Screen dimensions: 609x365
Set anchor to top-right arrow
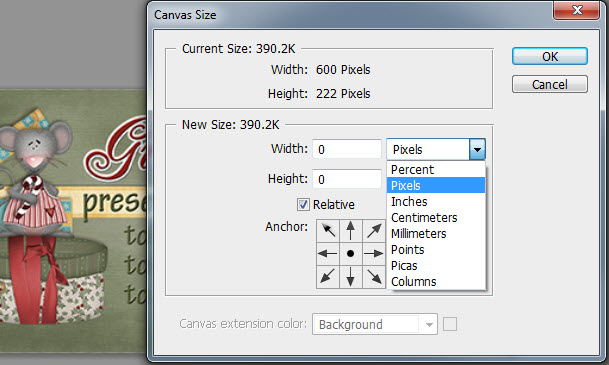coord(374,231)
